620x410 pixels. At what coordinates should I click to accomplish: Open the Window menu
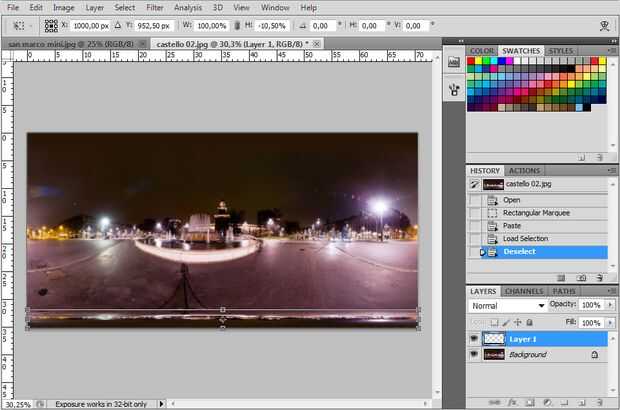(x=275, y=8)
